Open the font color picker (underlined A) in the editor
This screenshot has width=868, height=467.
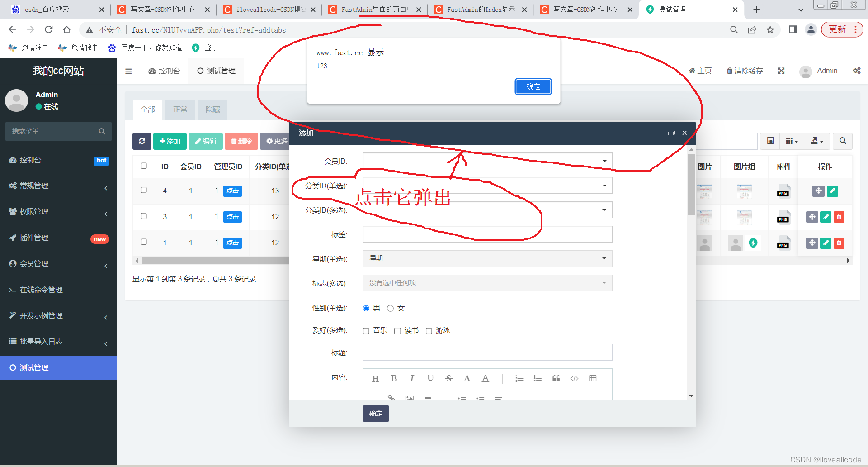tap(485, 378)
